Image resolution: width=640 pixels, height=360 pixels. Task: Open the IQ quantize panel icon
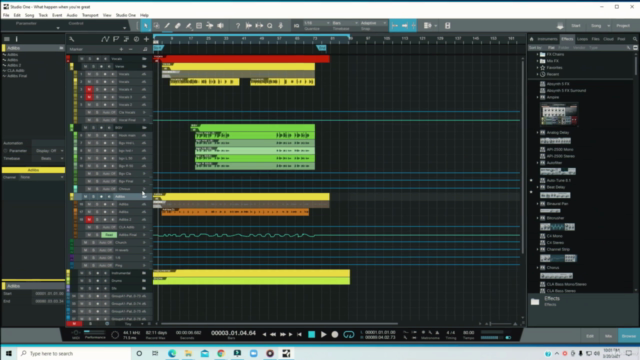[x=296, y=26]
